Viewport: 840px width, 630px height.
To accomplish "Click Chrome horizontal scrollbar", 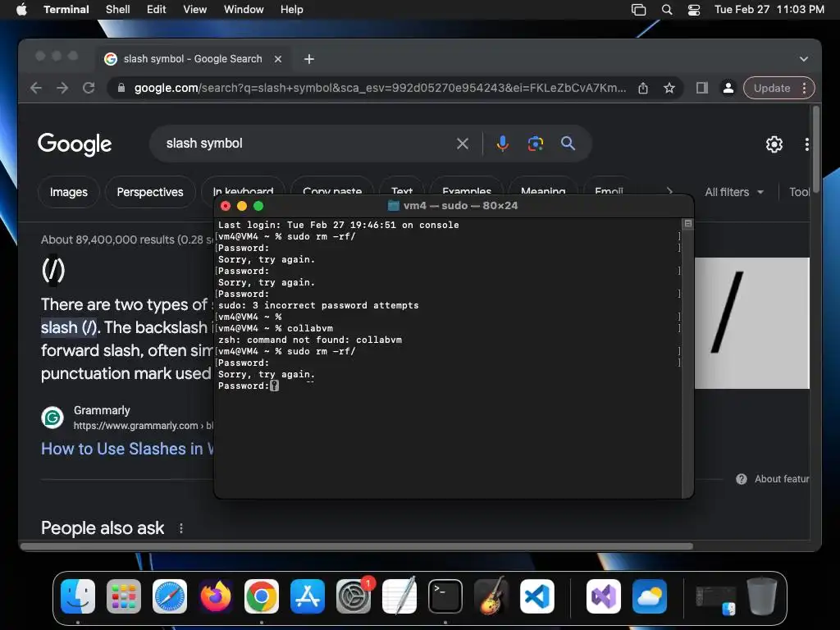I will click(x=357, y=546).
